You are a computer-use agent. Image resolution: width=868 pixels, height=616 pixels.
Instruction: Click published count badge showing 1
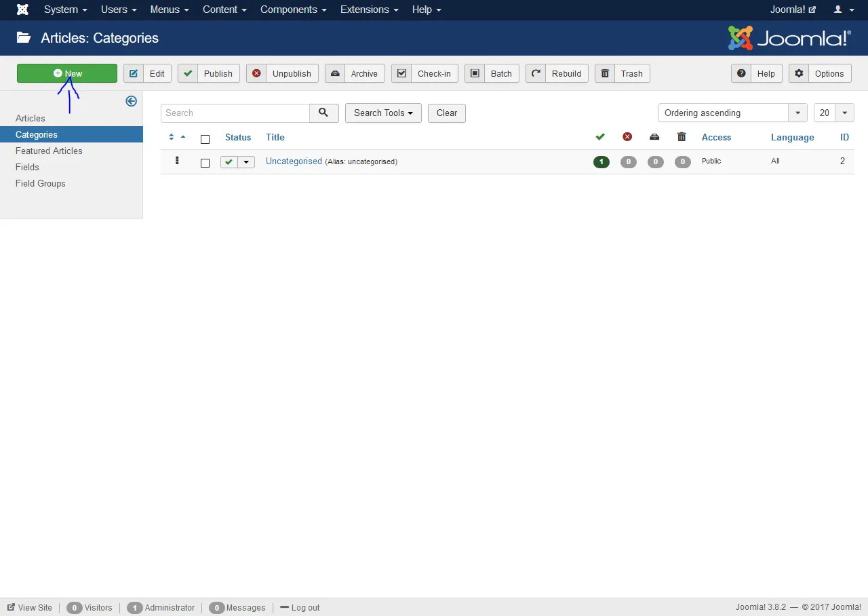pos(601,162)
